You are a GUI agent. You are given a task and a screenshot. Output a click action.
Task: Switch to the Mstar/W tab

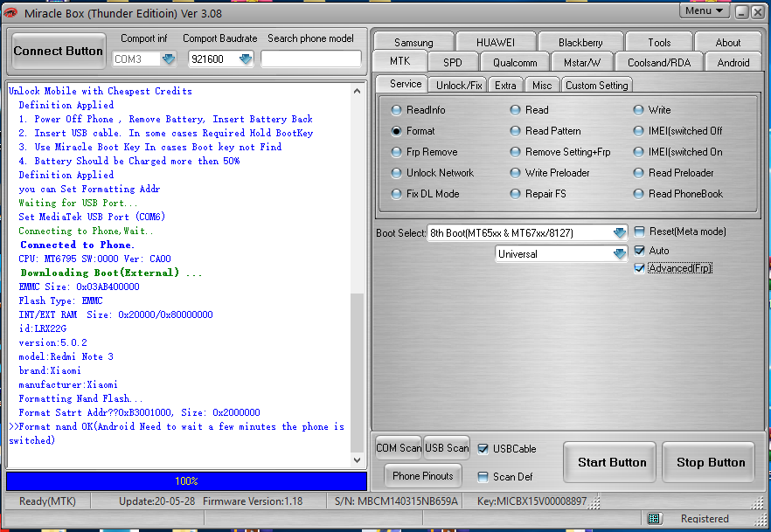coord(582,62)
